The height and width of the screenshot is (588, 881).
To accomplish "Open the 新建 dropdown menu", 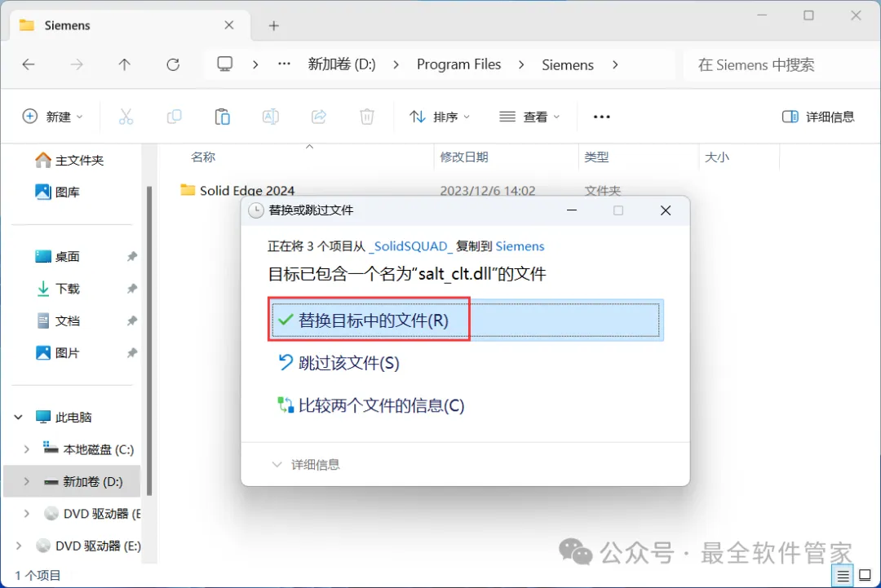I will pyautogui.click(x=52, y=117).
